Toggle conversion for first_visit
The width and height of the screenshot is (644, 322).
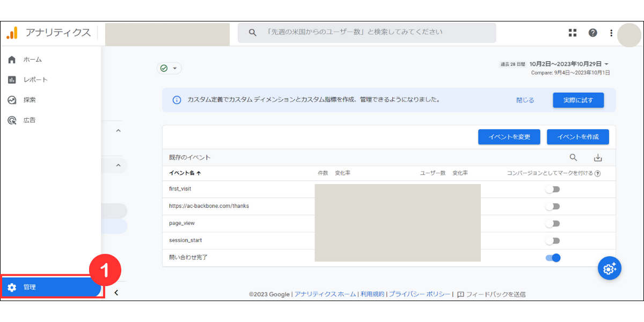pos(552,189)
